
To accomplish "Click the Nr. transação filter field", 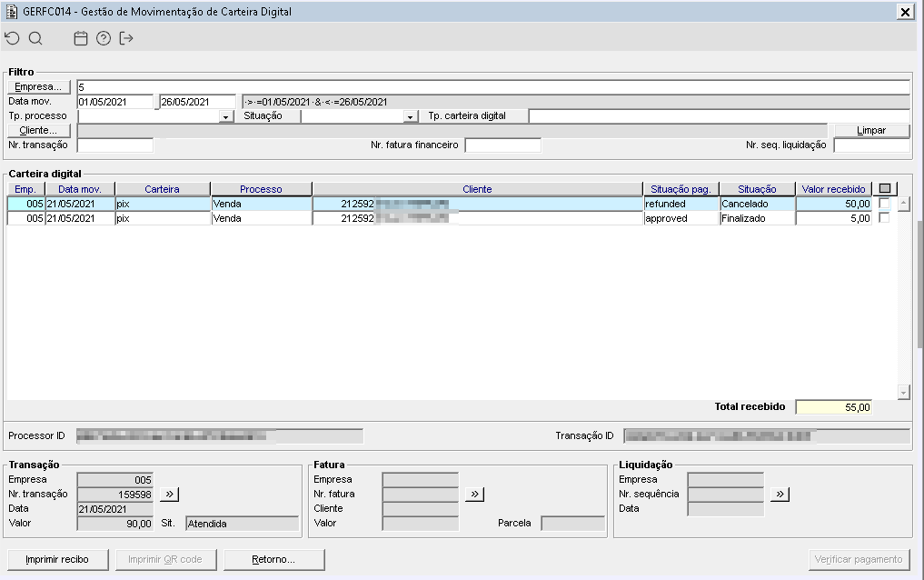I will click(114, 145).
